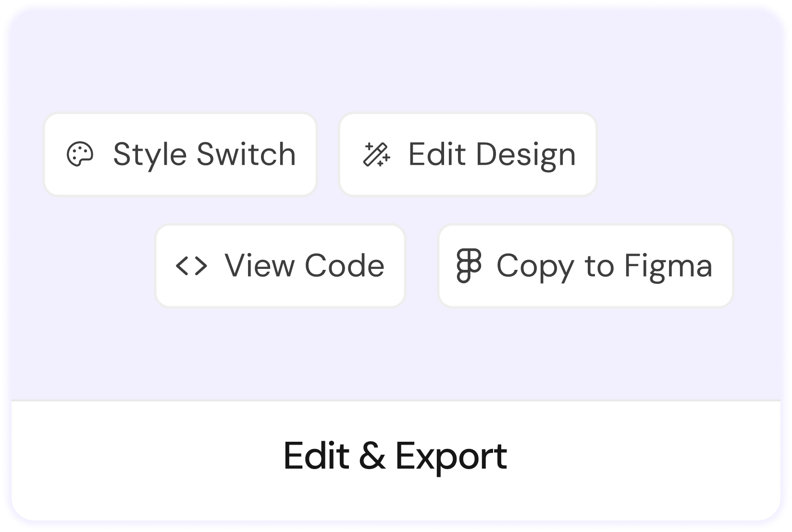Click the word "Edit" in the footer title
The width and height of the screenshot is (792, 532).
pos(316,456)
